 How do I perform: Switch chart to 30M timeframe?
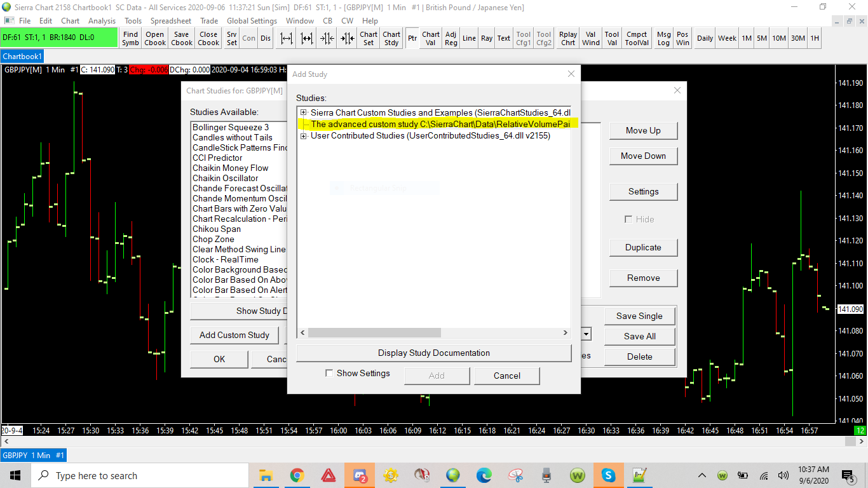point(798,38)
